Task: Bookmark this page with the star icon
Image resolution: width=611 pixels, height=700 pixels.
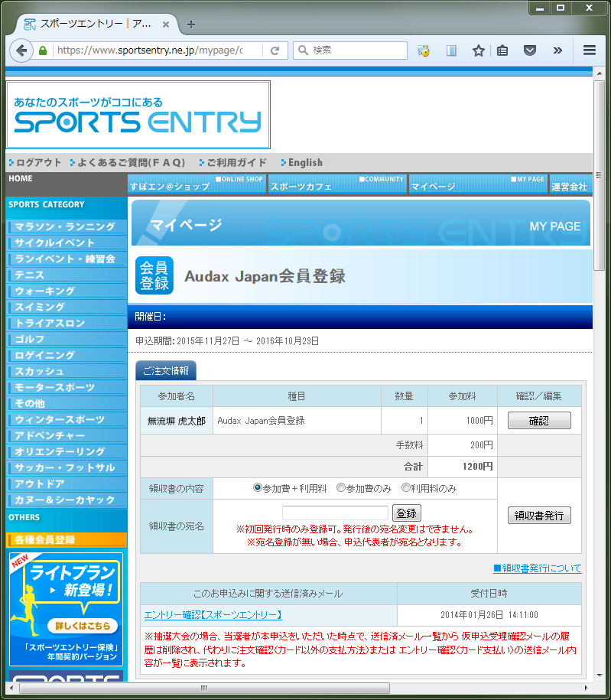Action: click(478, 50)
